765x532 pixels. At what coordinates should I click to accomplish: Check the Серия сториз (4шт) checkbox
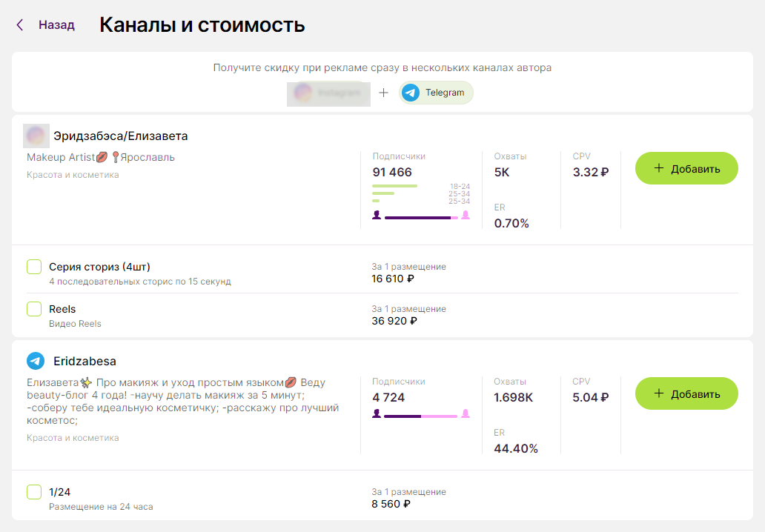[x=33, y=266]
